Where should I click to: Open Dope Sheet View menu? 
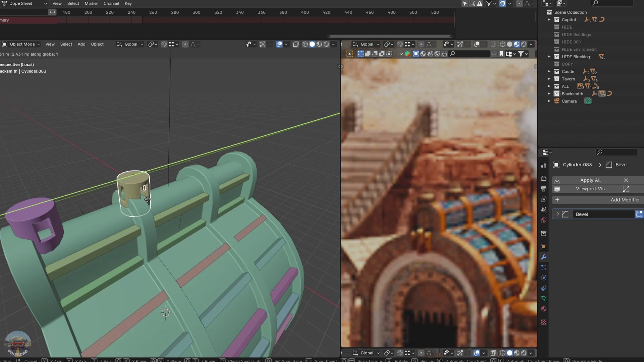pyautogui.click(x=57, y=3)
